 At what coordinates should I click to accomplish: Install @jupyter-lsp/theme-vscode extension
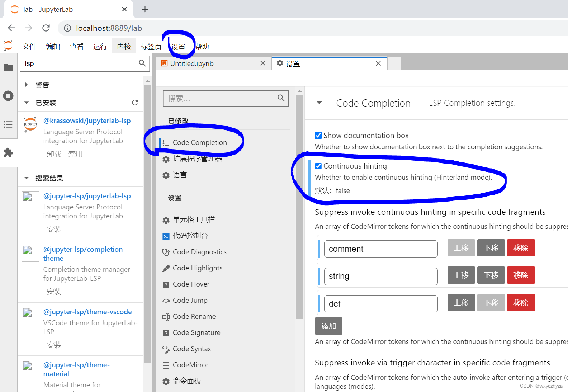point(54,345)
